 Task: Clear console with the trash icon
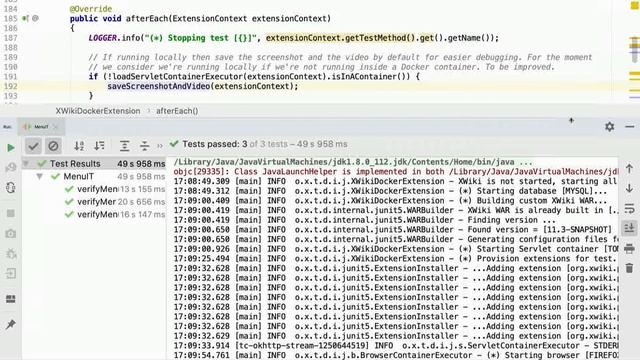click(629, 268)
